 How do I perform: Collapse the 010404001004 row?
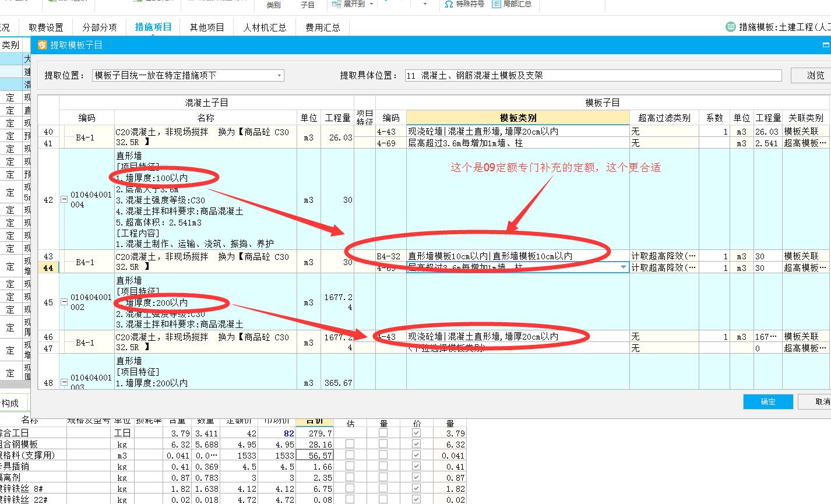64,199
